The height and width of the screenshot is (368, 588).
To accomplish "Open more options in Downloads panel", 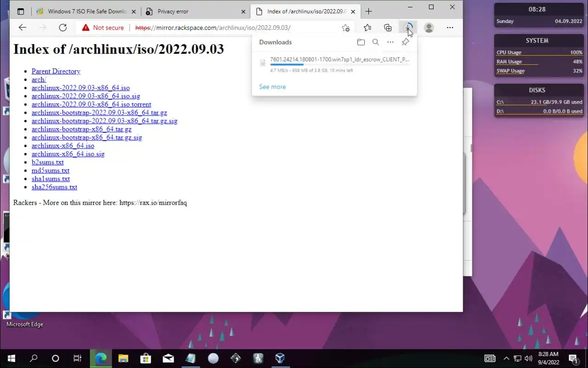I will click(390, 42).
